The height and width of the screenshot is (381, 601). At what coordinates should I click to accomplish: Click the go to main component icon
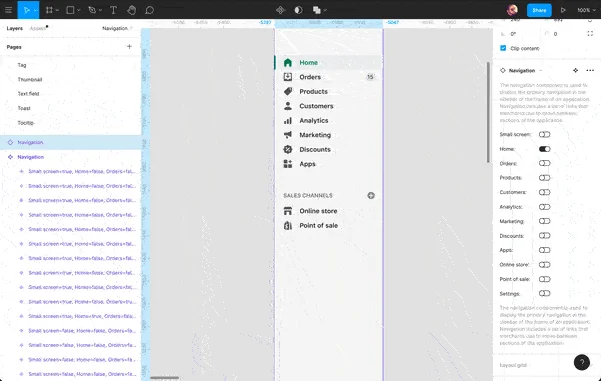tap(575, 70)
